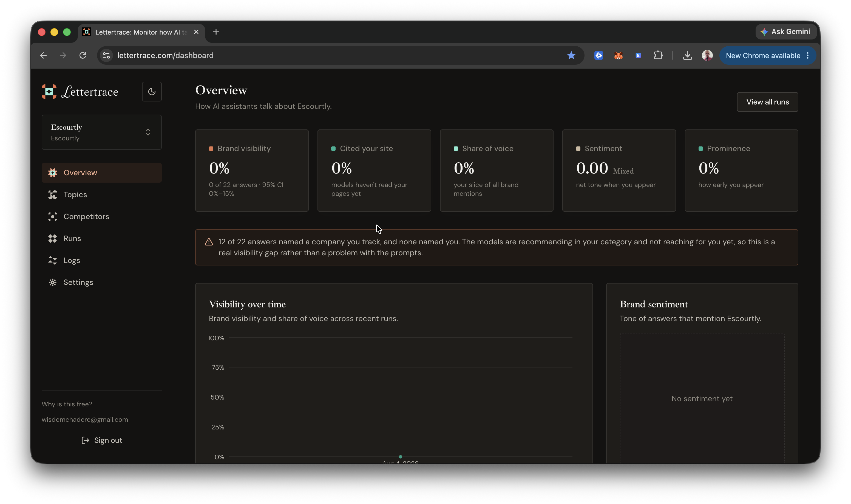Viewport: 851px width, 504px height.
Task: Open Settings from the sidebar
Action: [x=101, y=282]
